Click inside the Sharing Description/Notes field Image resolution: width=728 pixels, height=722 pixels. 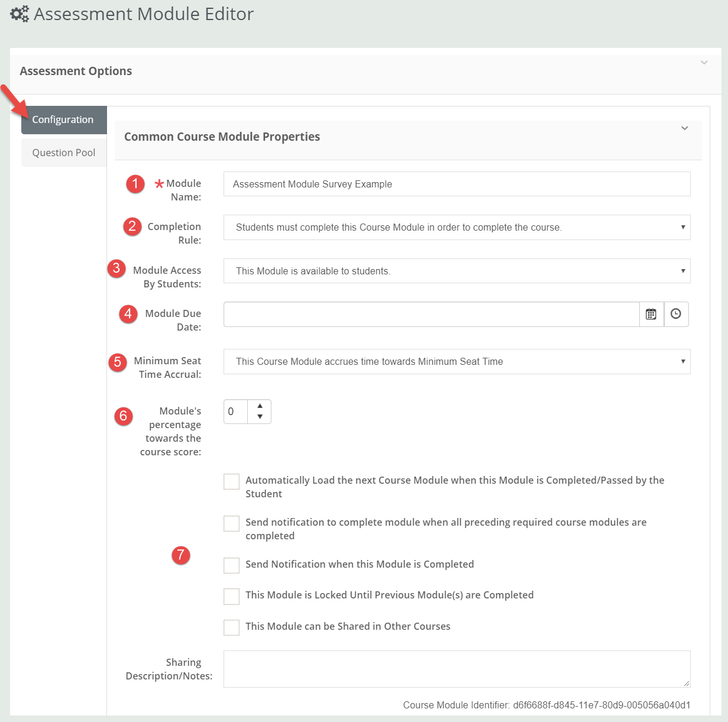click(x=457, y=668)
